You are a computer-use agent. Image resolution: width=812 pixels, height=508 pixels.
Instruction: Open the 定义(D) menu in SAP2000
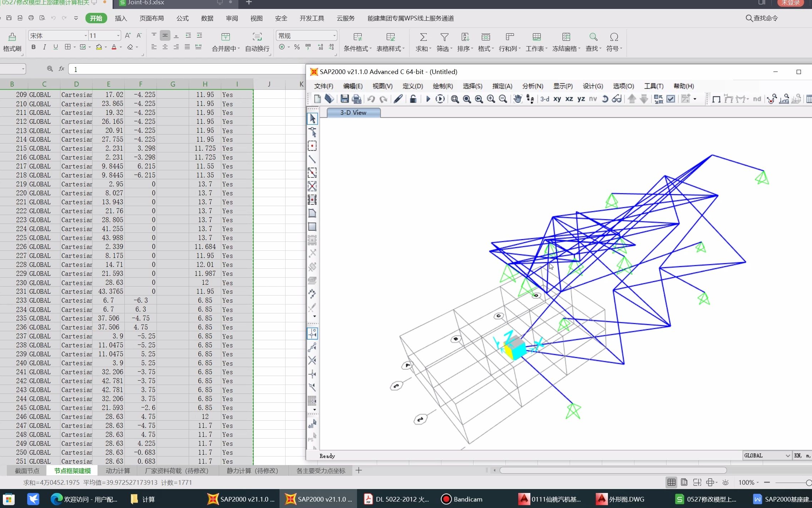[x=412, y=86]
